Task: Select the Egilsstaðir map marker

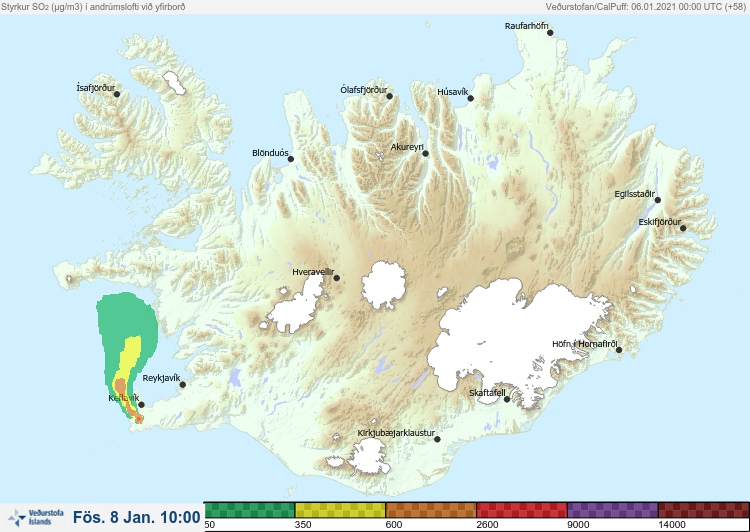Action: pyautogui.click(x=657, y=200)
